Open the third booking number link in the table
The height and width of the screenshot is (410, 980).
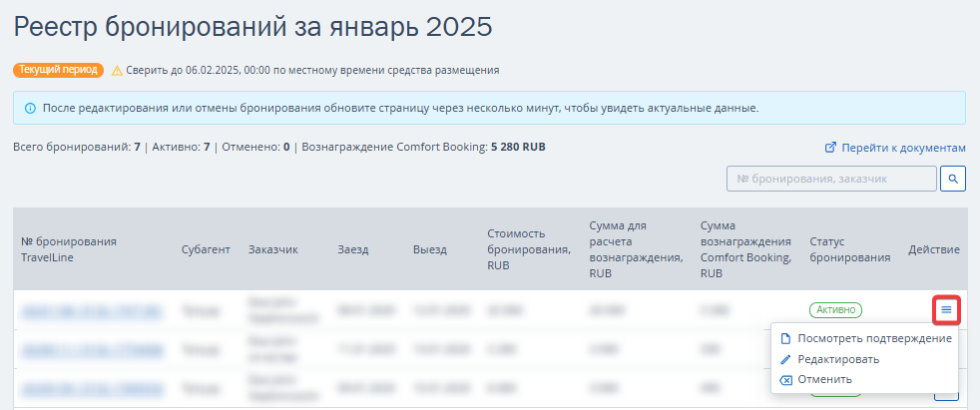pyautogui.click(x=91, y=388)
